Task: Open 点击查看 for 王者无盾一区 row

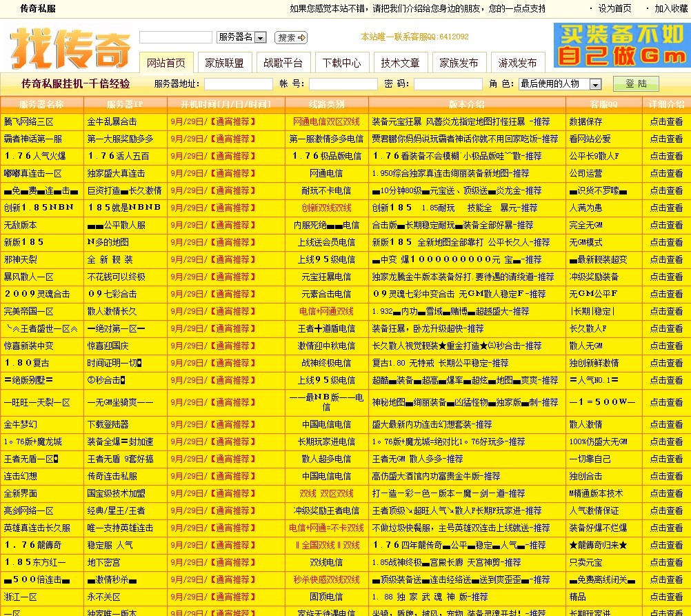Action: click(x=666, y=459)
